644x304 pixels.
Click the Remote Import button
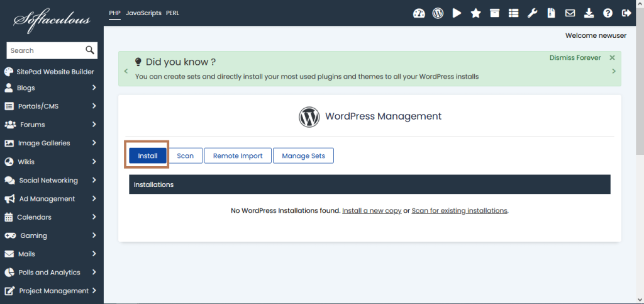[238, 155]
